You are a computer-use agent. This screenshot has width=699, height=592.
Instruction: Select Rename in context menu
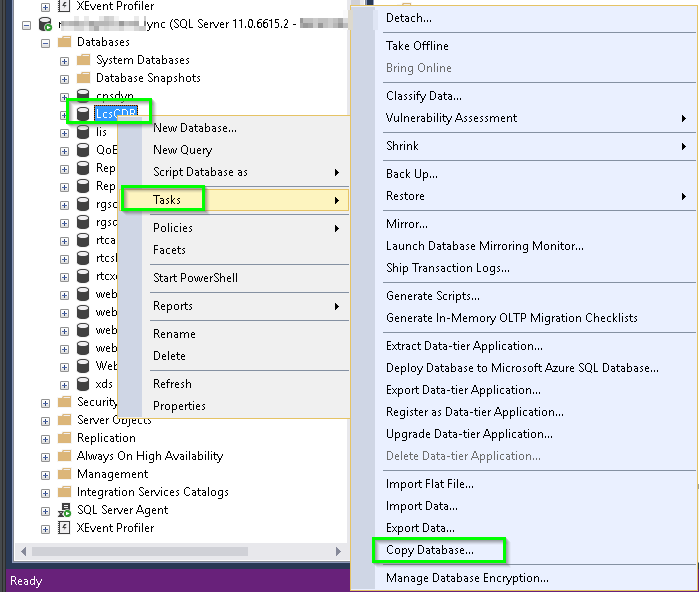174,334
